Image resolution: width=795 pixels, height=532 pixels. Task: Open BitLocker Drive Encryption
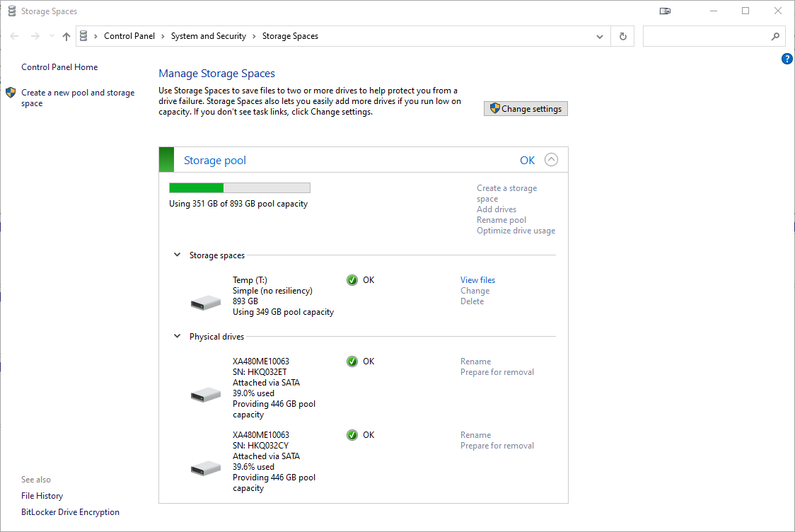[71, 512]
